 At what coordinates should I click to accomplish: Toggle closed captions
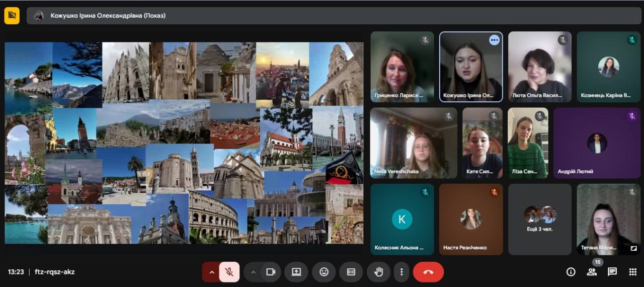[351, 272]
